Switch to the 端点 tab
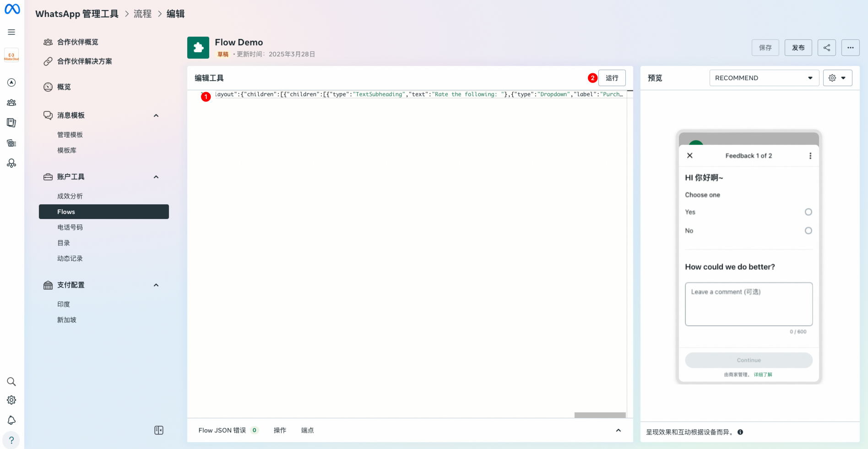 coord(308,430)
